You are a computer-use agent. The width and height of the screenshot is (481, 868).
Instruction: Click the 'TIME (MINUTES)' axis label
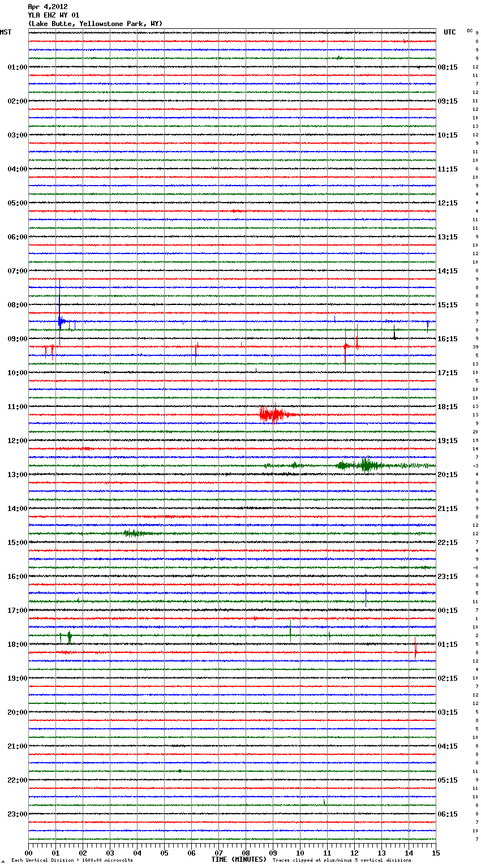239,860
